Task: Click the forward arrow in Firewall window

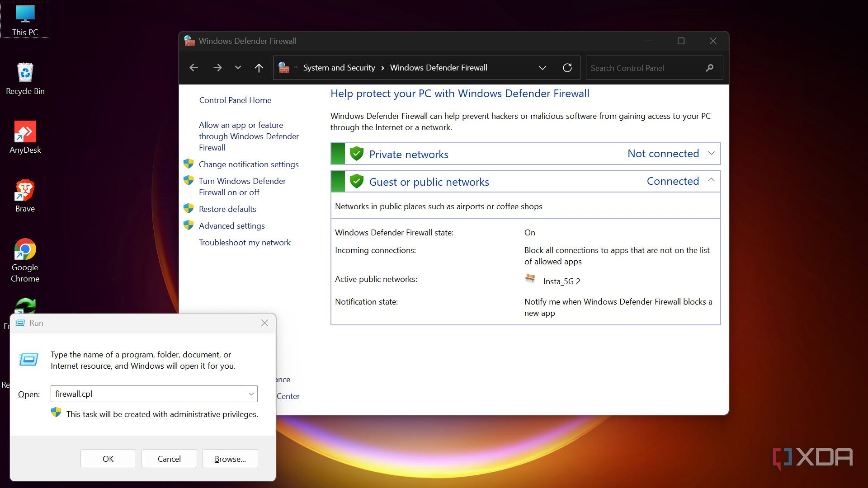Action: pyautogui.click(x=217, y=68)
